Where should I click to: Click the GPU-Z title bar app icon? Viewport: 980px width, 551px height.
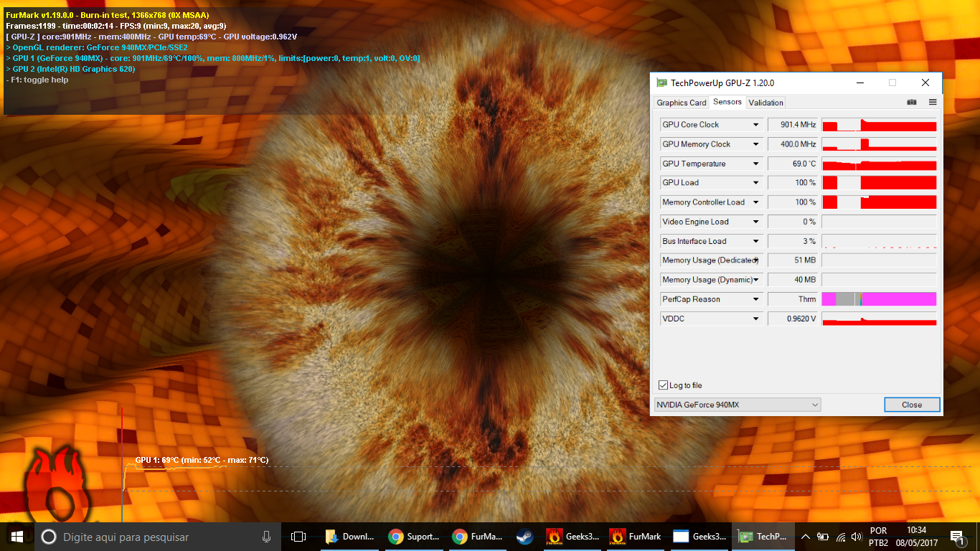pyautogui.click(x=661, y=83)
